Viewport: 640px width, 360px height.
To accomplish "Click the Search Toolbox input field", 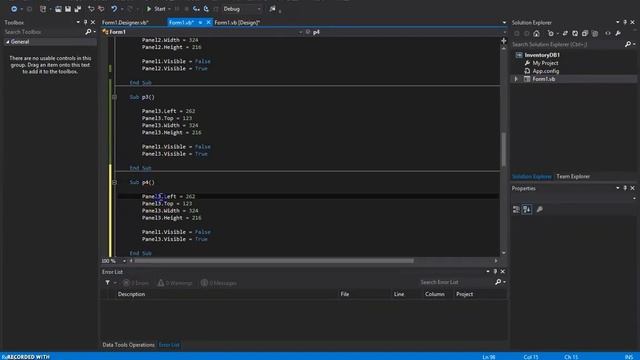I will tap(43, 31).
